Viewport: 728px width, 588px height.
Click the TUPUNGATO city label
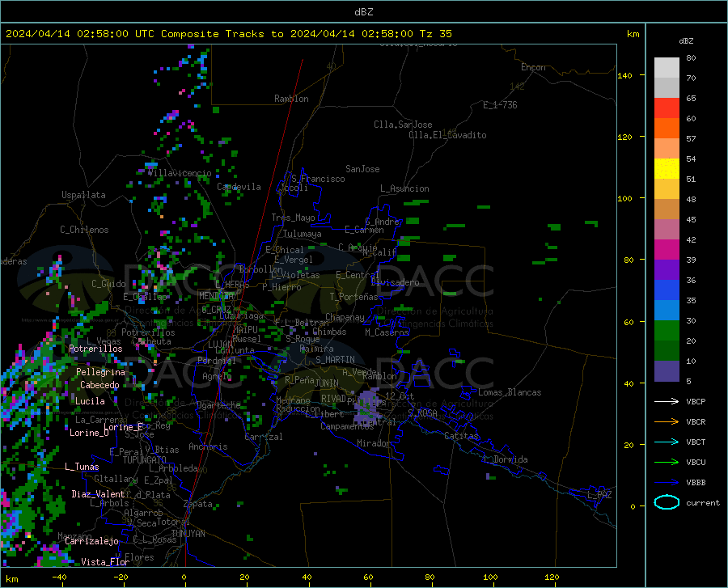tap(145, 460)
